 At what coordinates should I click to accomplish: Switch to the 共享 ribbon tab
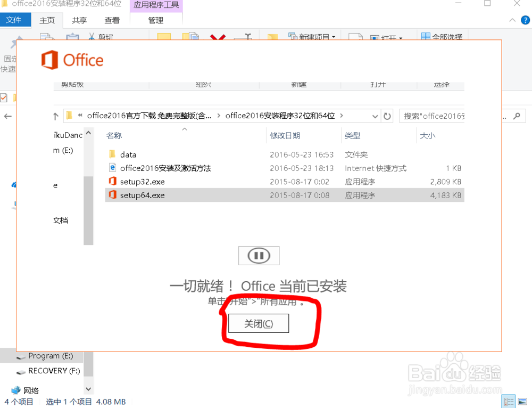pos(79,20)
